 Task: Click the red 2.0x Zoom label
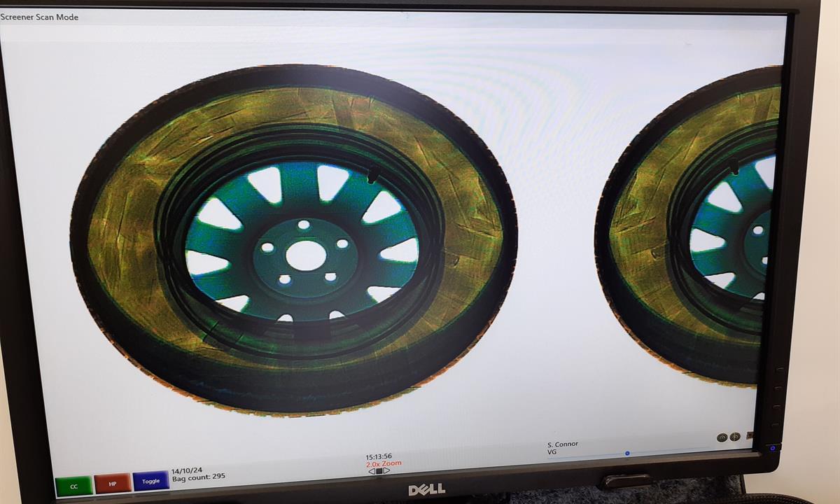tap(384, 463)
